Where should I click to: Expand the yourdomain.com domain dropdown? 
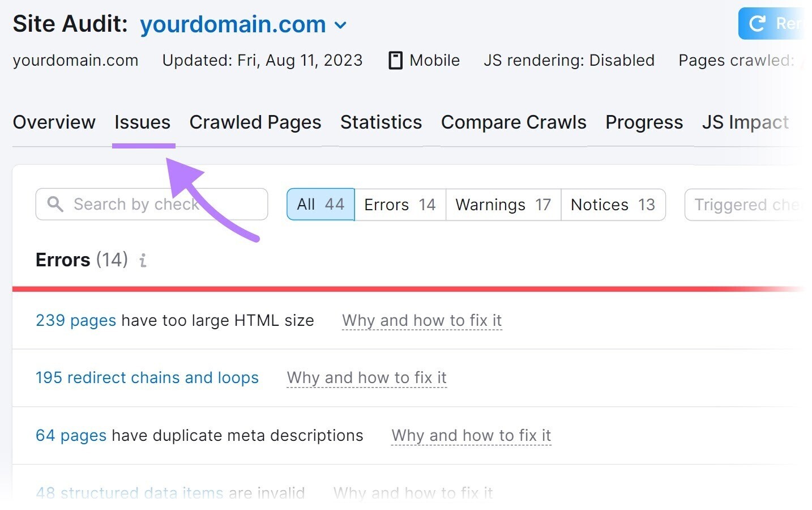point(341,25)
